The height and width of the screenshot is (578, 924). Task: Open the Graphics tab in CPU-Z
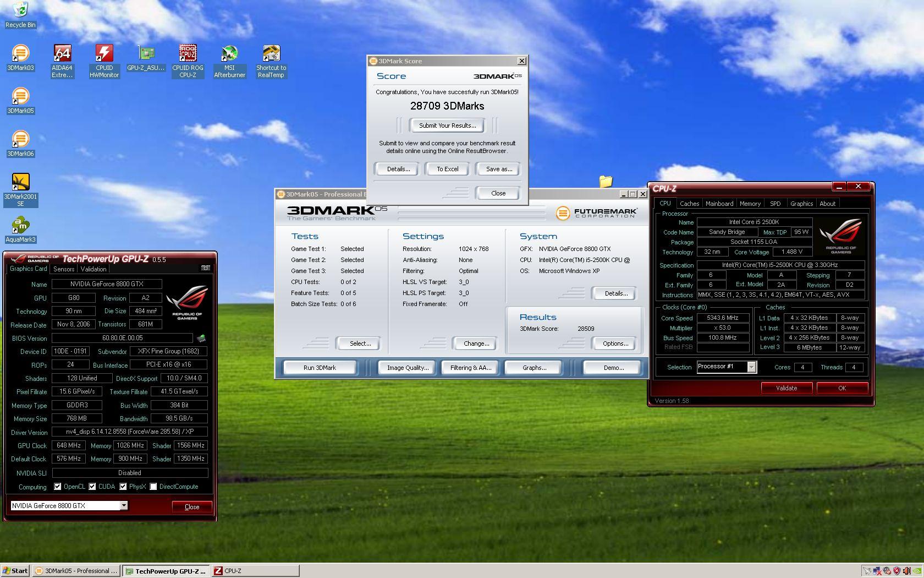pyautogui.click(x=801, y=204)
